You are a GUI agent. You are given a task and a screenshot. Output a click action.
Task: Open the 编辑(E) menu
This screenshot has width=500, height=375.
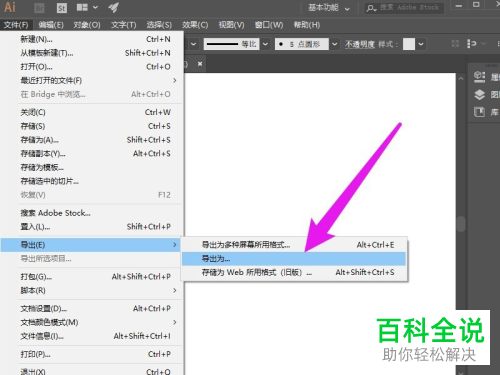(x=51, y=25)
